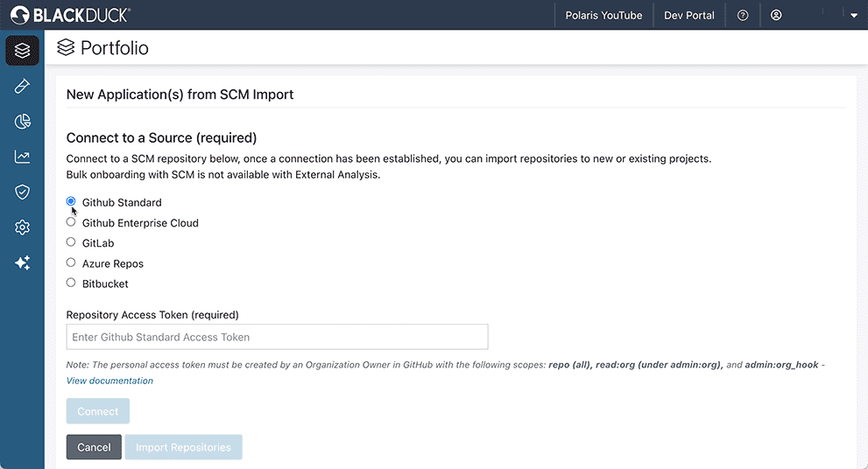Open the user account profile icon

point(776,15)
